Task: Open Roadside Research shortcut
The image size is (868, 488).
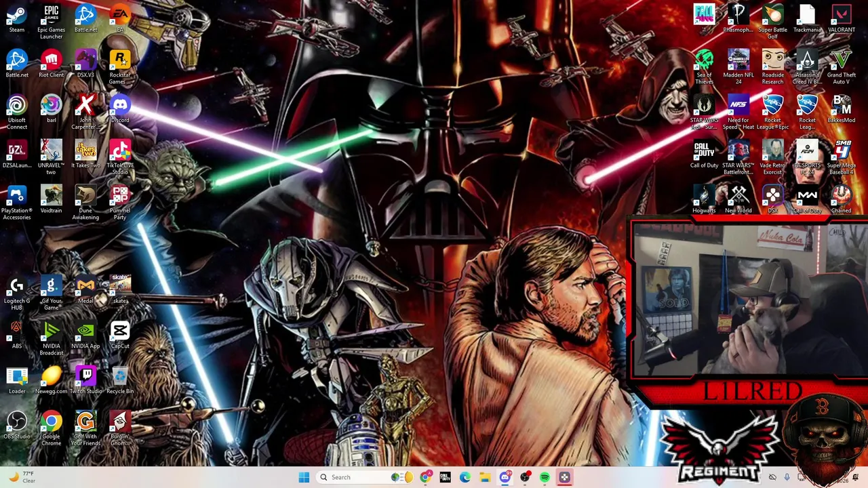Action: click(x=772, y=67)
